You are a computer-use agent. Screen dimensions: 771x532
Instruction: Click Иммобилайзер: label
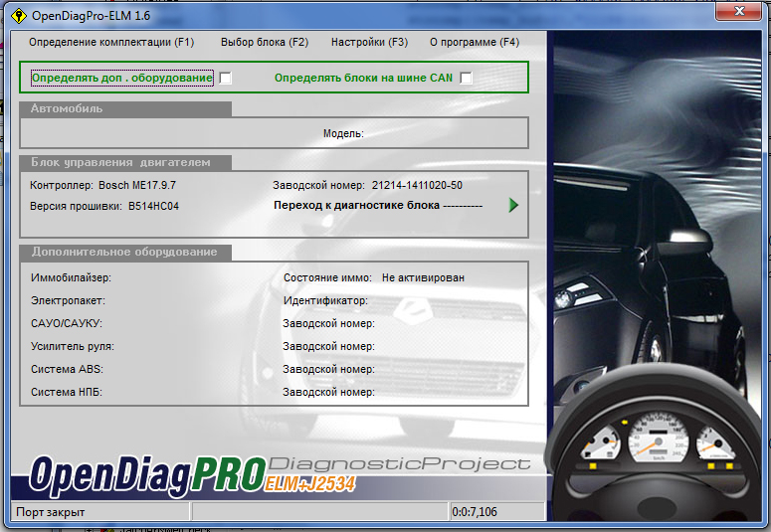click(x=71, y=277)
